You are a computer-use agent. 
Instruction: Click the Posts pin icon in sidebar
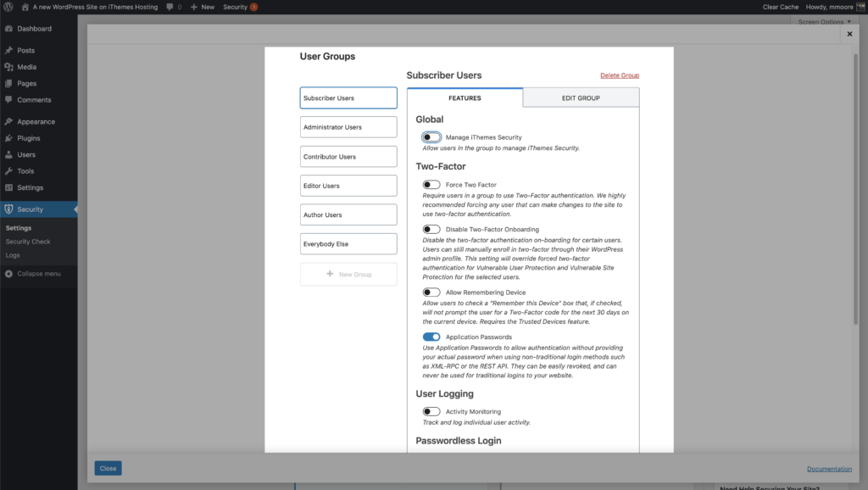(8, 50)
